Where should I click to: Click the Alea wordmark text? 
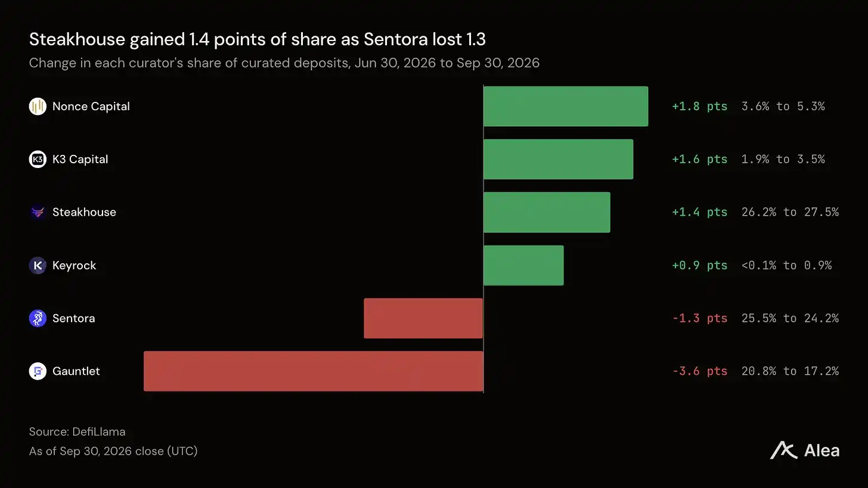click(821, 450)
